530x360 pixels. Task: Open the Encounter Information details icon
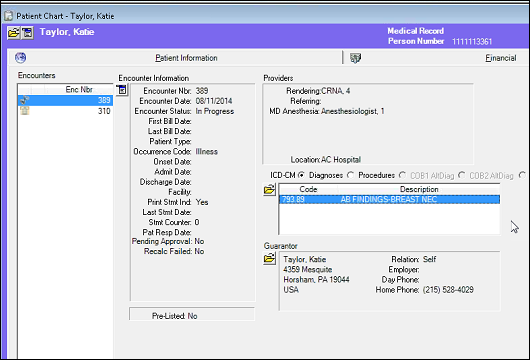click(122, 90)
